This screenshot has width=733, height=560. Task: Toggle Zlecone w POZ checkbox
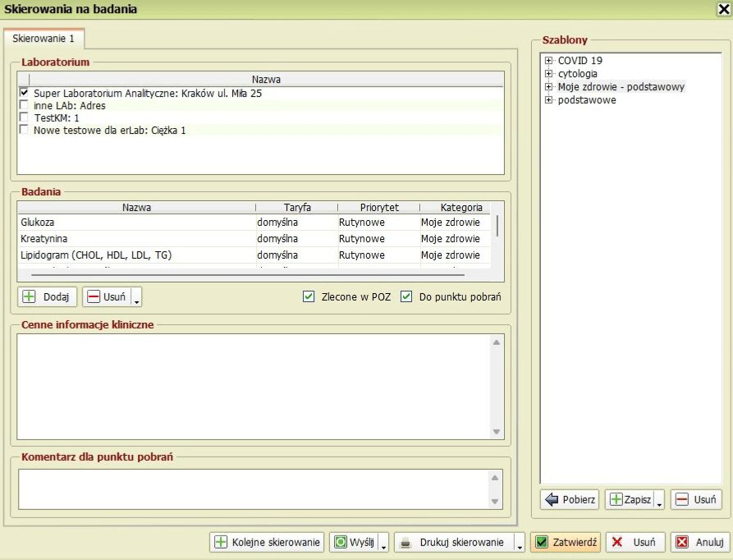[309, 297]
